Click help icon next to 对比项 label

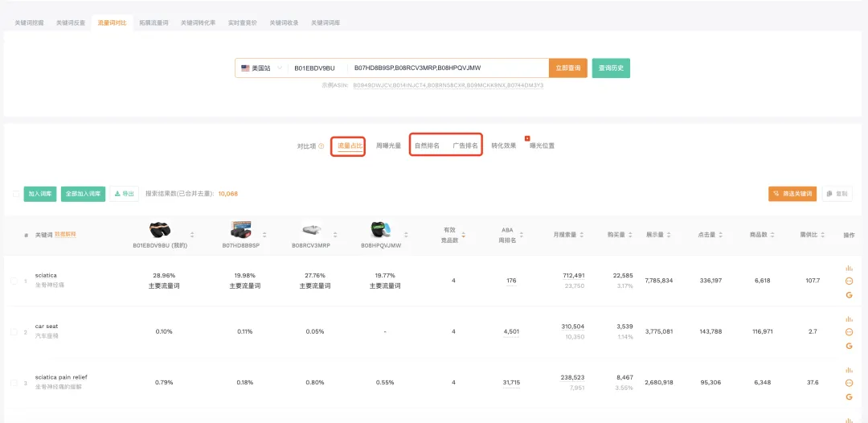[x=321, y=146]
